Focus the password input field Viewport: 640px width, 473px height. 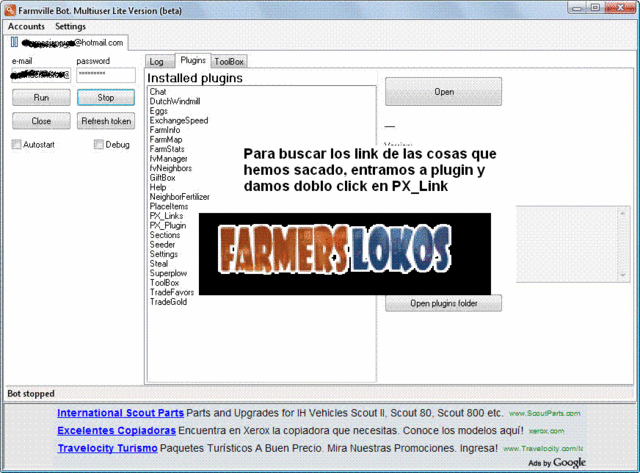point(106,75)
